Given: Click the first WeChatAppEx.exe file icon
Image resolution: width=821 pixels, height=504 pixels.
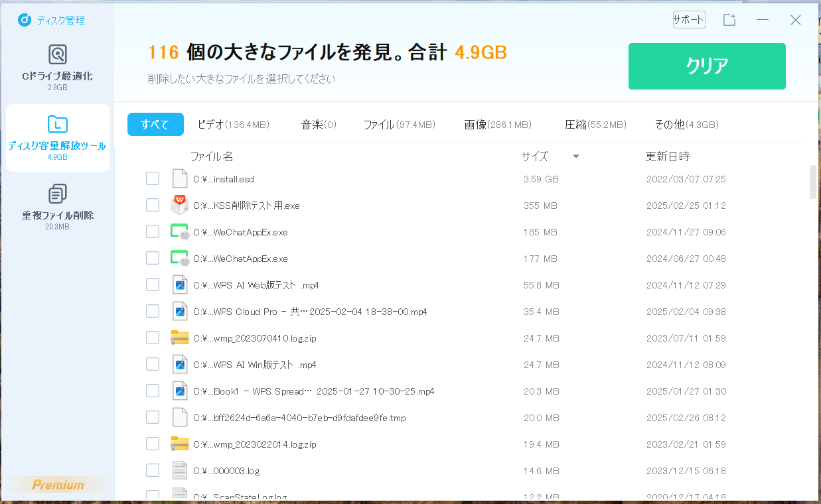Looking at the screenshot, I should 179,232.
